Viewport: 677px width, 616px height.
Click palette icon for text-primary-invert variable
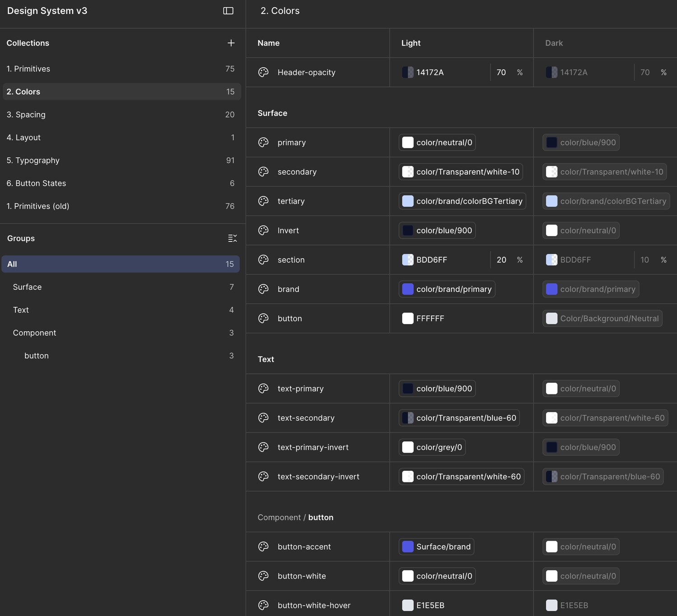(264, 447)
